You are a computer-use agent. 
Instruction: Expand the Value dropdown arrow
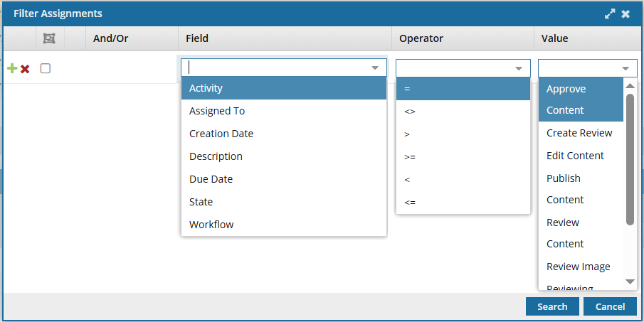point(625,68)
